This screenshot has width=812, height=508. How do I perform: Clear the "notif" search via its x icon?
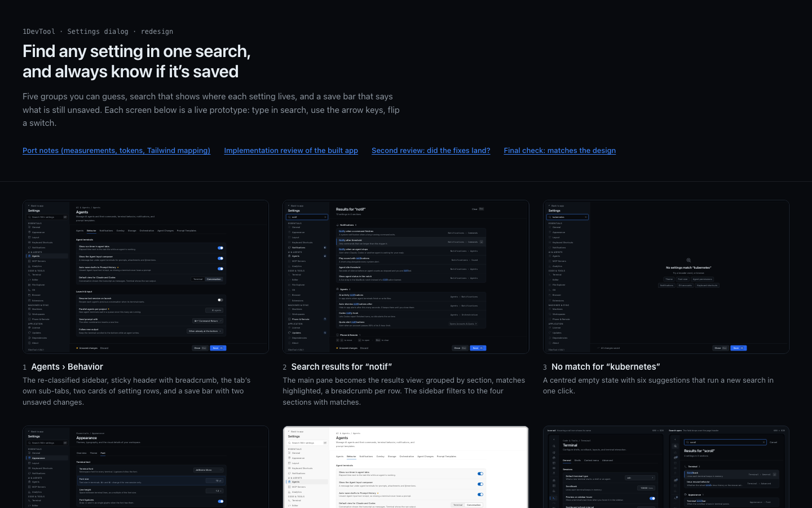click(325, 217)
